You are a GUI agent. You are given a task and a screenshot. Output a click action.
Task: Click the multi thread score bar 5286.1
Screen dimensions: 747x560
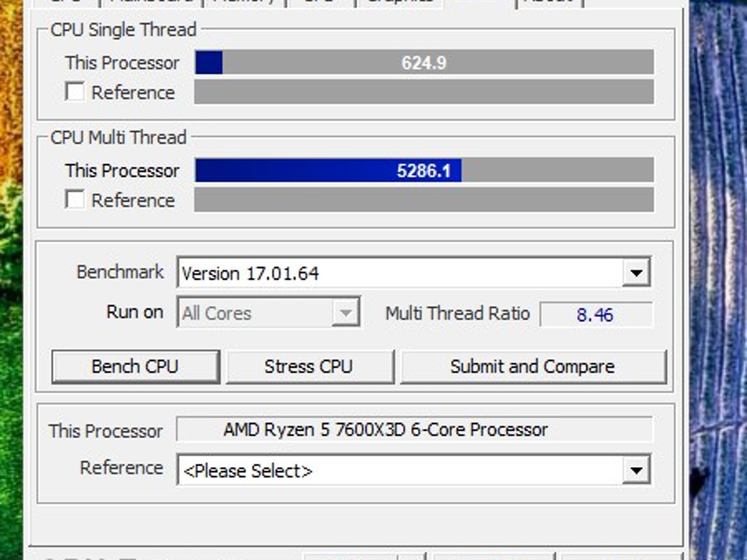(x=424, y=170)
